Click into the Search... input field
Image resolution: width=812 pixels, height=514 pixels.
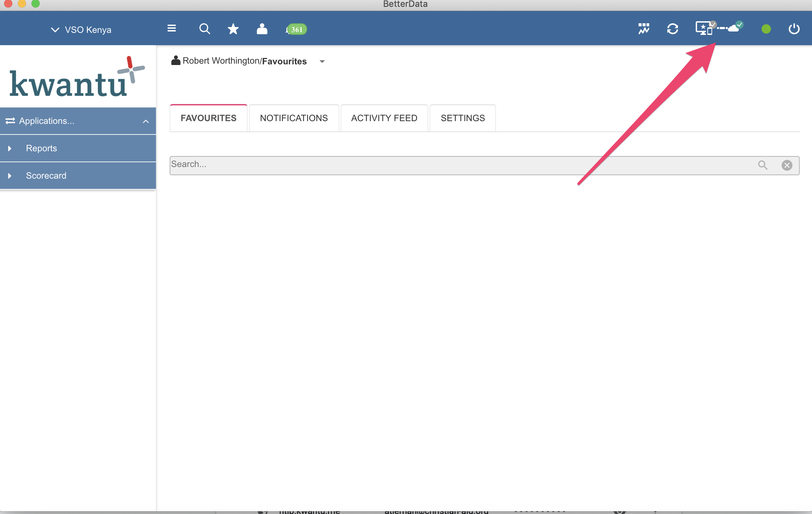458,165
